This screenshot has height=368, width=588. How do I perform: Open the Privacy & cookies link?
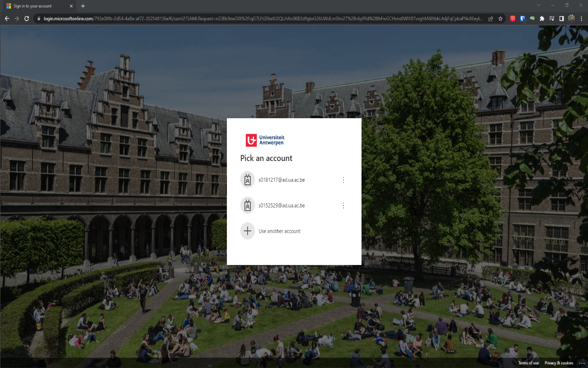(x=559, y=363)
